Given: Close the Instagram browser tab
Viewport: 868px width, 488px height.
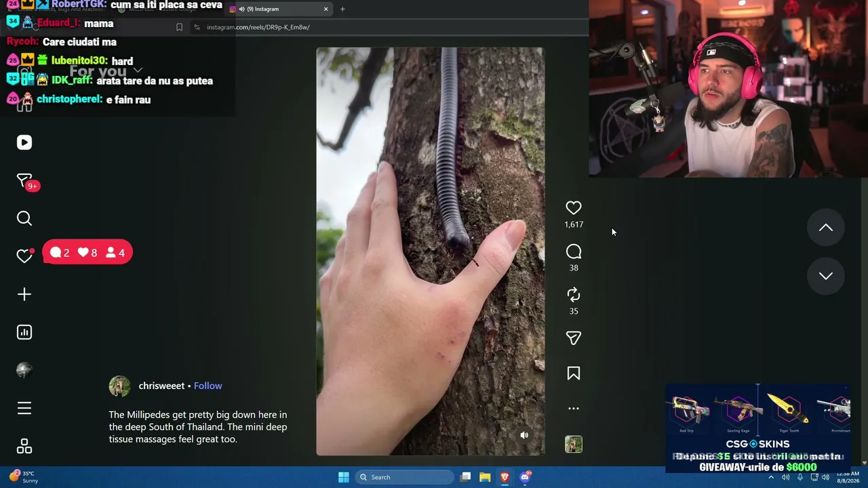Looking at the screenshot, I should click(x=325, y=9).
